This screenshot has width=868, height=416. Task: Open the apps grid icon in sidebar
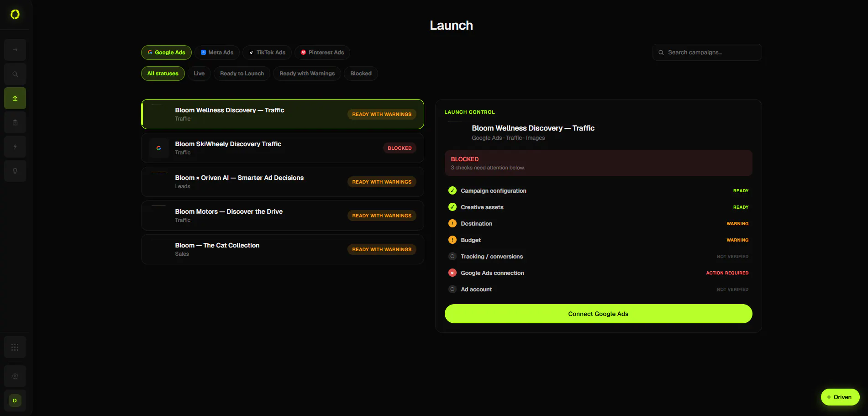point(15,348)
